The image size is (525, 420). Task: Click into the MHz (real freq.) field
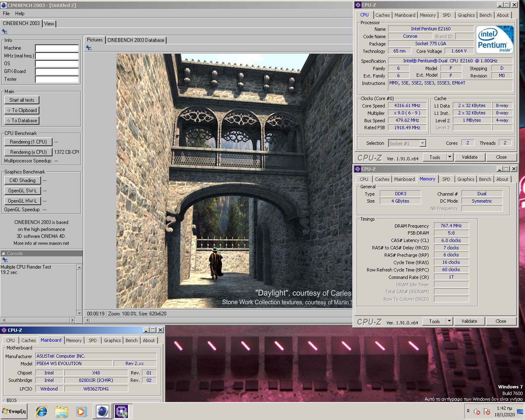pyautogui.click(x=57, y=56)
